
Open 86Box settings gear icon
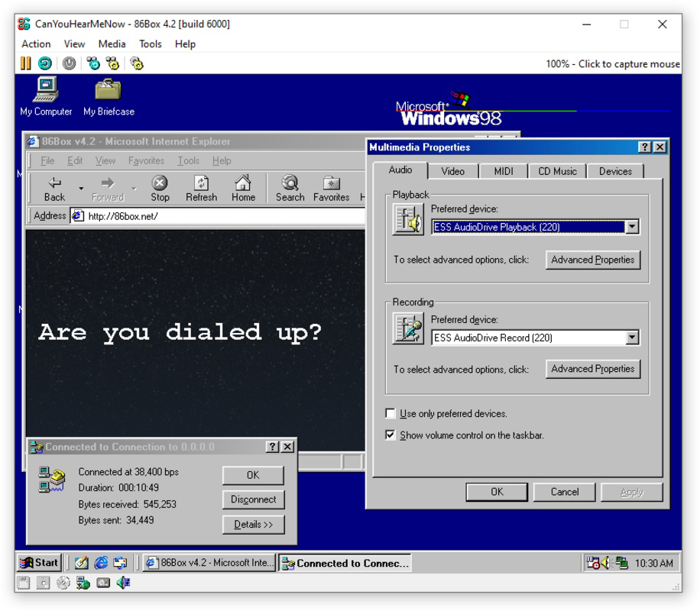pos(137,63)
